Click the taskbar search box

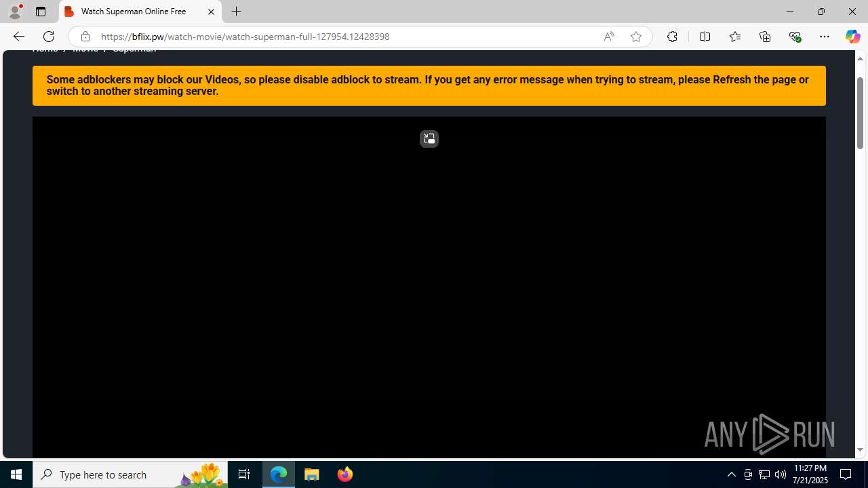[130, 474]
